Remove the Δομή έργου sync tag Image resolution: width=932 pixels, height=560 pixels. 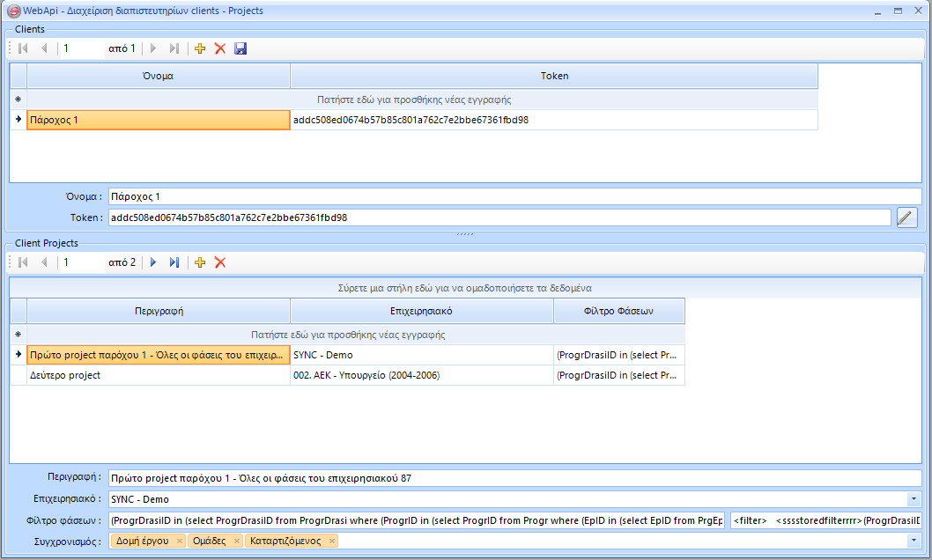click(x=180, y=541)
